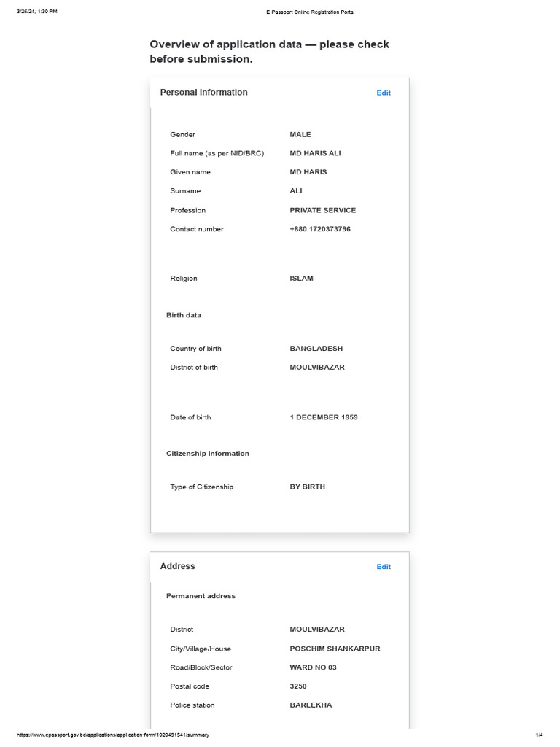Click the page number 1/4 indicator
This screenshot has height=747, width=560.
pos(540,735)
